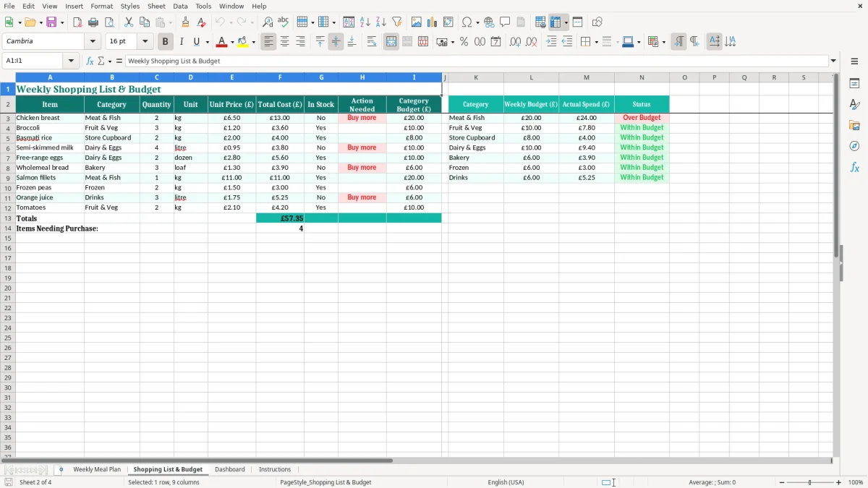Click the zoom in plus button
Viewport: 868px width, 488px height.
(x=839, y=482)
